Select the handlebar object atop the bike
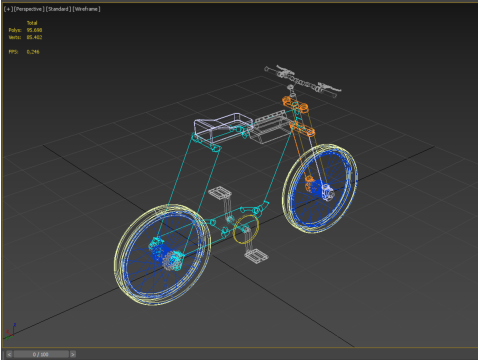The width and height of the screenshot is (480, 360). pos(303,80)
